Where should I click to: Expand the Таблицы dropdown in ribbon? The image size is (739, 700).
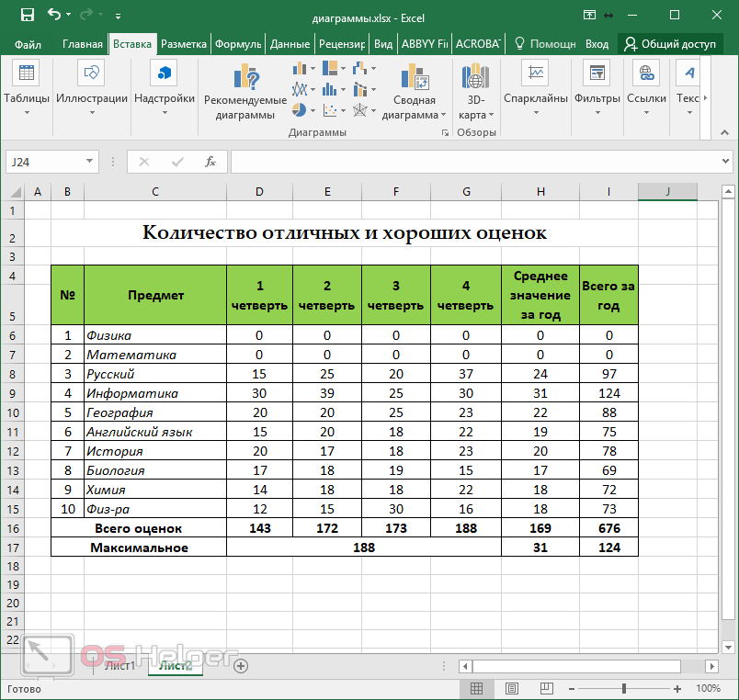point(27,113)
